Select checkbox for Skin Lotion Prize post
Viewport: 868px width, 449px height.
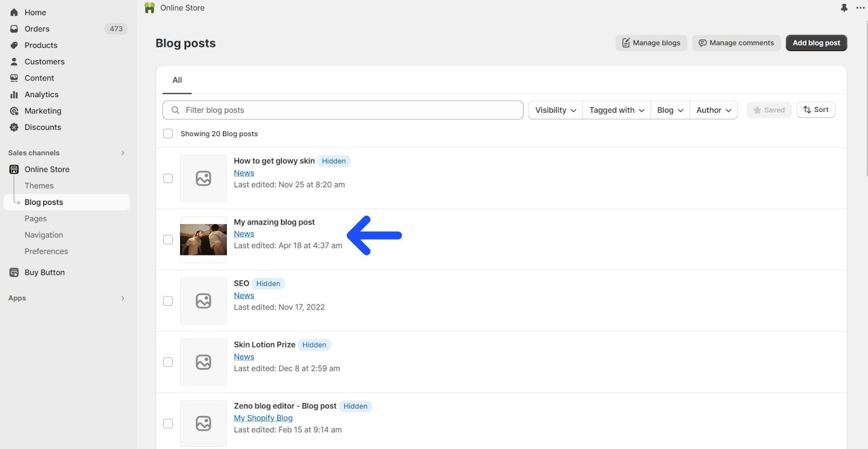(168, 362)
